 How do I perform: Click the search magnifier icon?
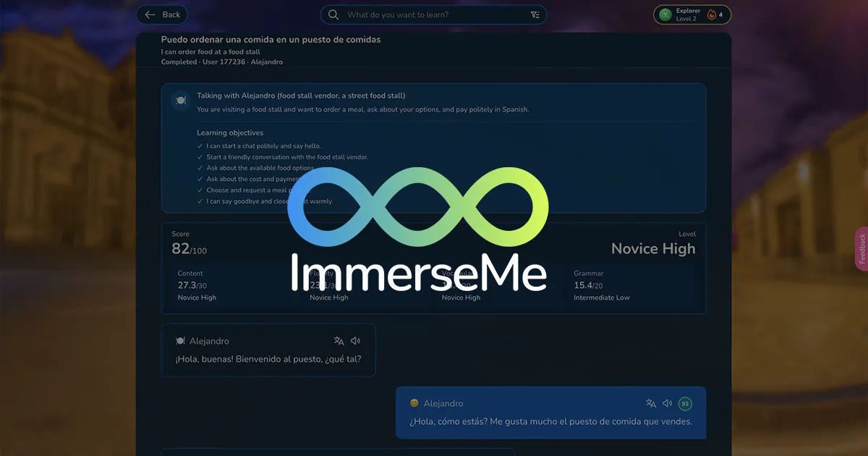[x=333, y=14]
